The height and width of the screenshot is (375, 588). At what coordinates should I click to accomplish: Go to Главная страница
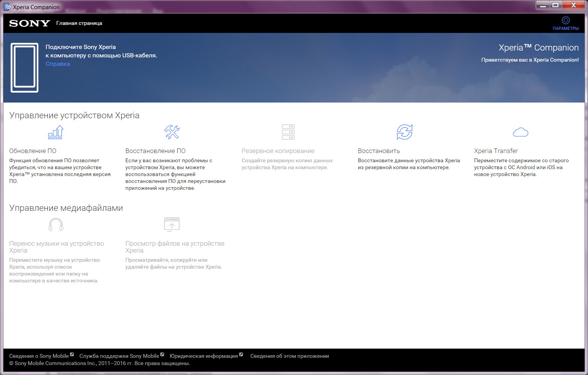click(x=79, y=23)
